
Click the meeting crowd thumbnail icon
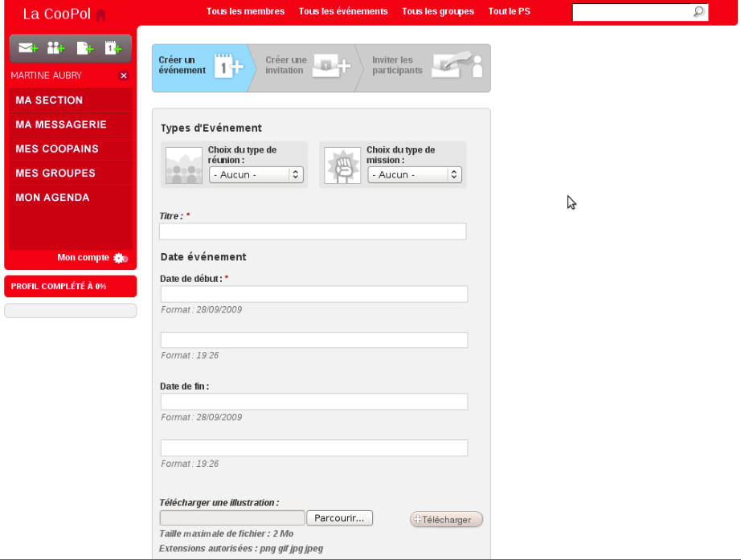(x=184, y=166)
